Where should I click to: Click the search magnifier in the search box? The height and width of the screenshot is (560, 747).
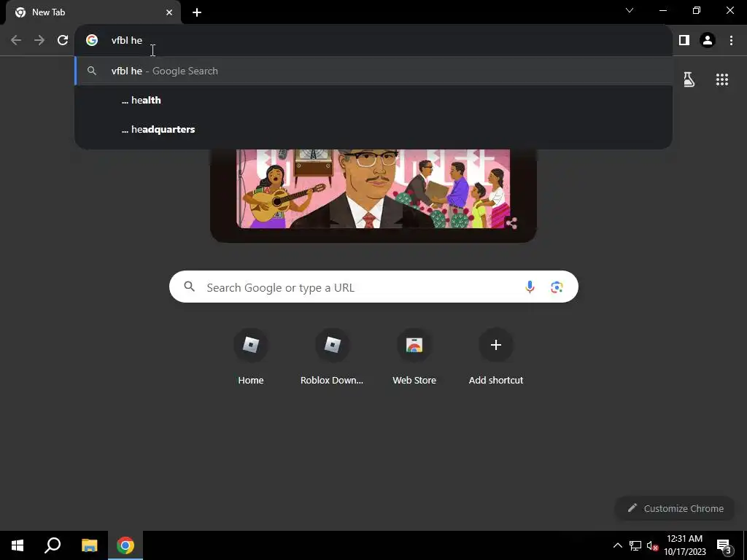[x=190, y=287]
